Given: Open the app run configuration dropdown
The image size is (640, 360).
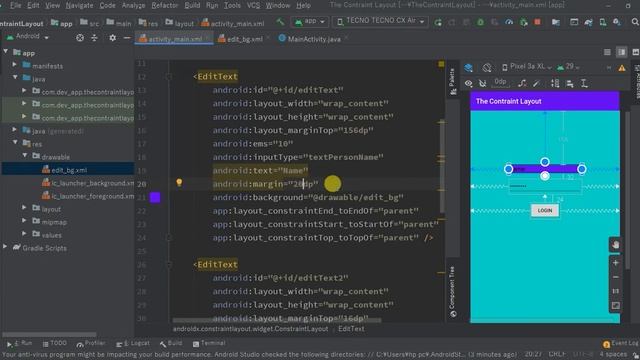Looking at the screenshot, I should click(x=310, y=21).
